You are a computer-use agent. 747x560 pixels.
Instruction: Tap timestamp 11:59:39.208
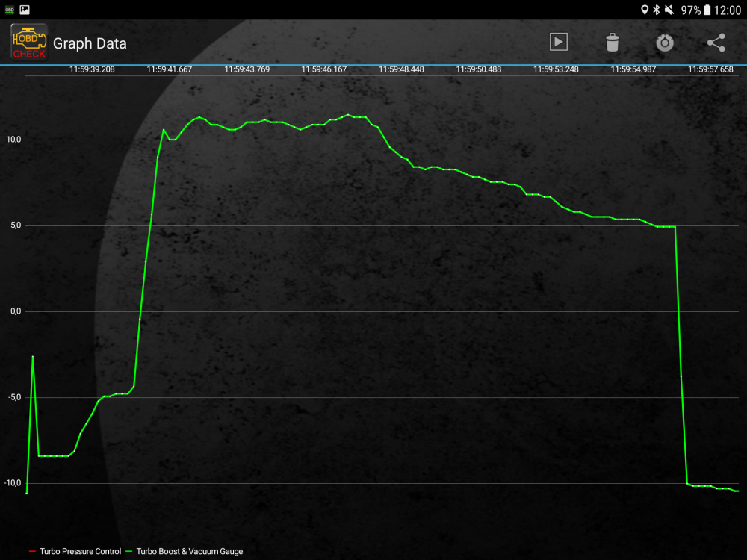[x=92, y=69]
